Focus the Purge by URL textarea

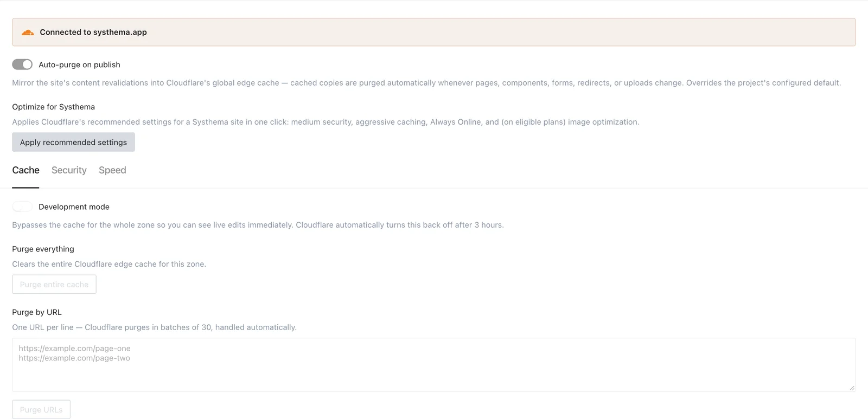433,365
